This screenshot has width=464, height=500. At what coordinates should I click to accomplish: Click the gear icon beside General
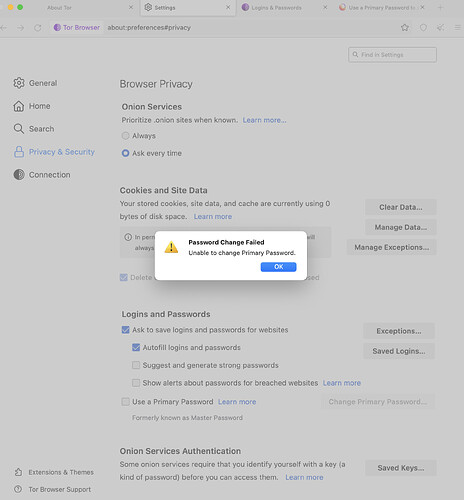19,83
